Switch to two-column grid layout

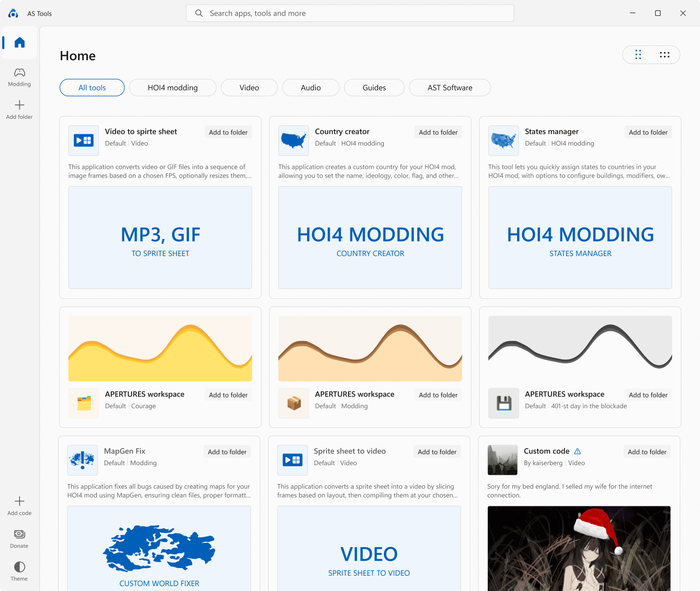coord(638,55)
